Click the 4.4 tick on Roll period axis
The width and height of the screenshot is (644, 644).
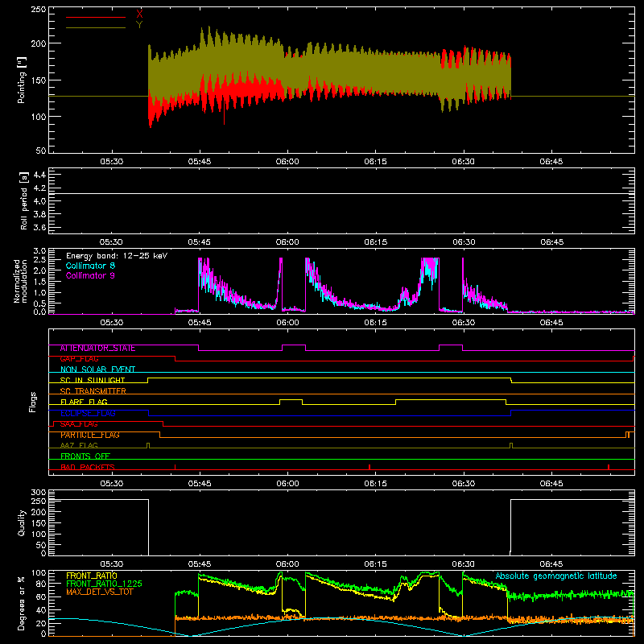click(x=39, y=175)
